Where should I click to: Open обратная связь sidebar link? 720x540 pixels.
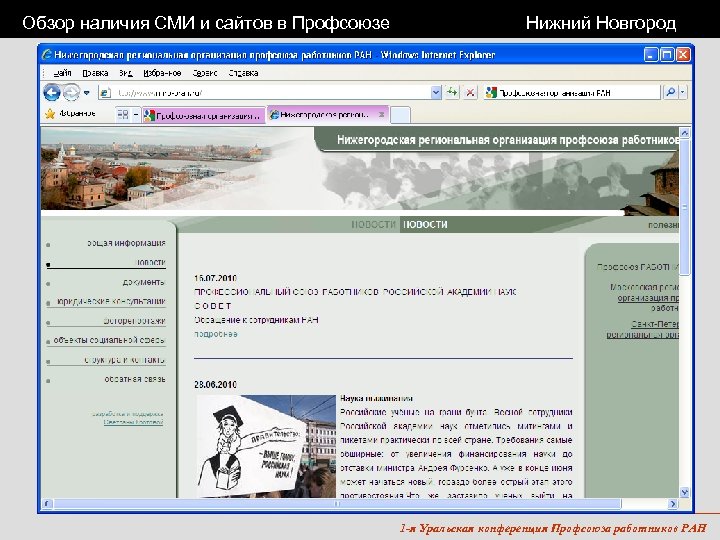click(135, 379)
